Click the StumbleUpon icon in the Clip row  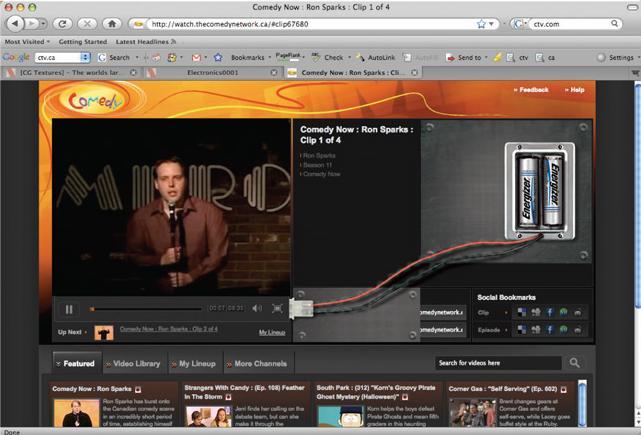564,312
